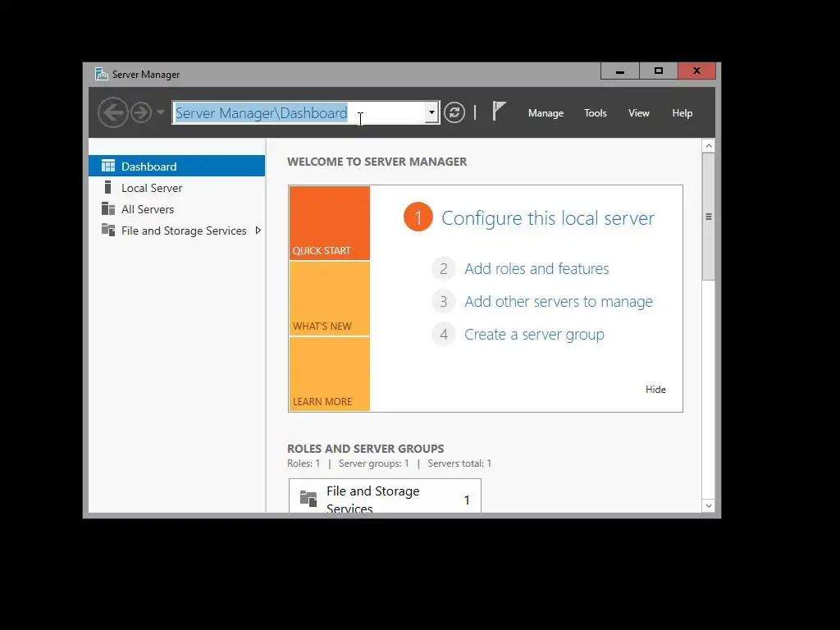Click the scroll down arrow
This screenshot has width=840, height=630.
coord(709,505)
